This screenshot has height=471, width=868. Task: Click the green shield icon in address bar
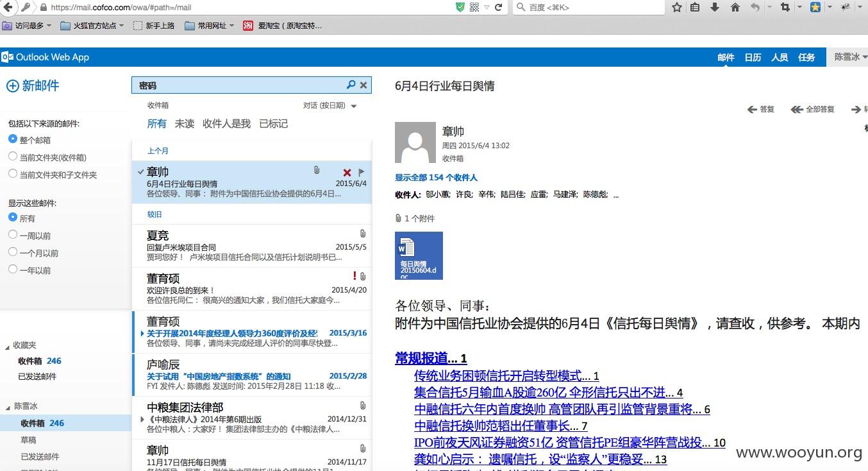460,7
